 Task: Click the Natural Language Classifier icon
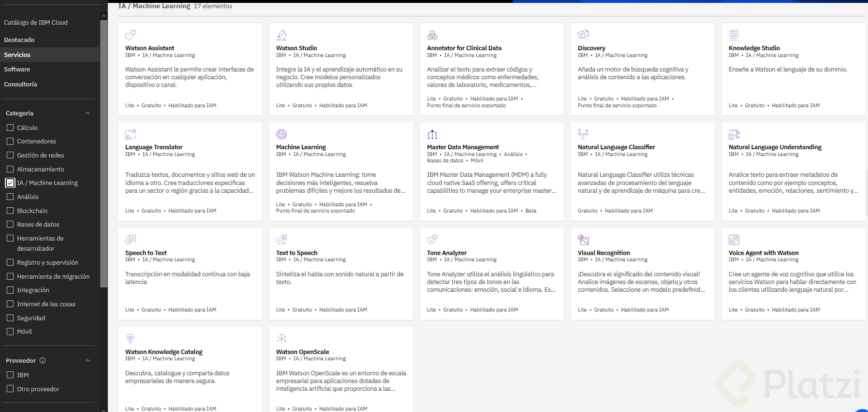[x=583, y=134]
